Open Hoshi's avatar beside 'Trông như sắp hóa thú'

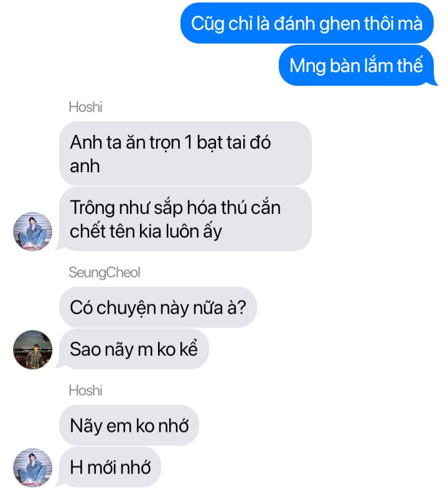tap(32, 231)
